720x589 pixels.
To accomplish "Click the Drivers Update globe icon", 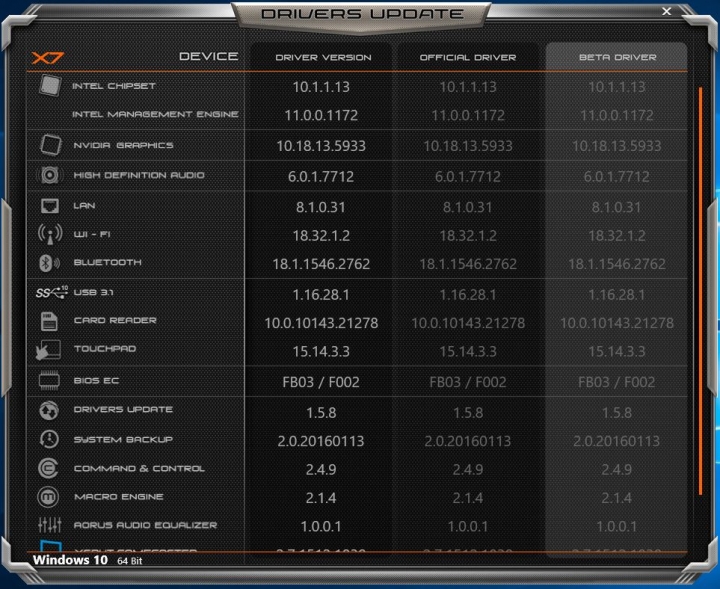I will (x=49, y=410).
